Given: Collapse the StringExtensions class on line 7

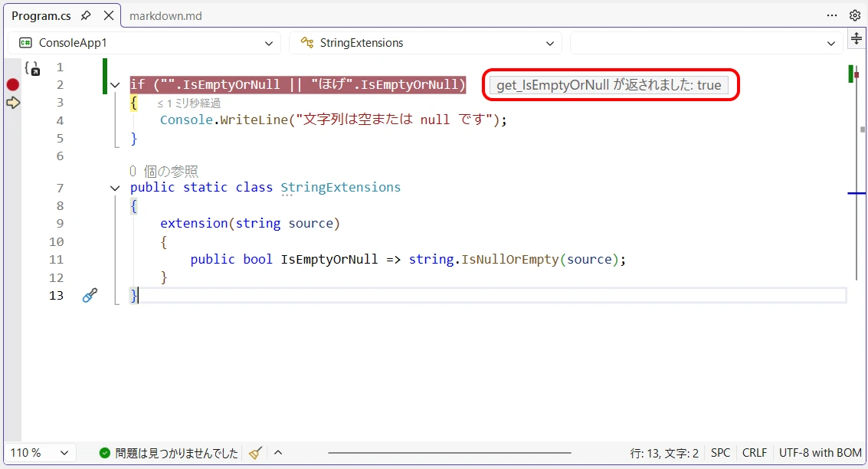Looking at the screenshot, I should pos(115,188).
